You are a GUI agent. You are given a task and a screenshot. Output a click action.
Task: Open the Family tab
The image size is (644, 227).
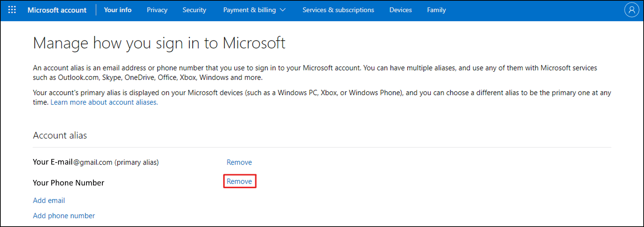pos(436,10)
